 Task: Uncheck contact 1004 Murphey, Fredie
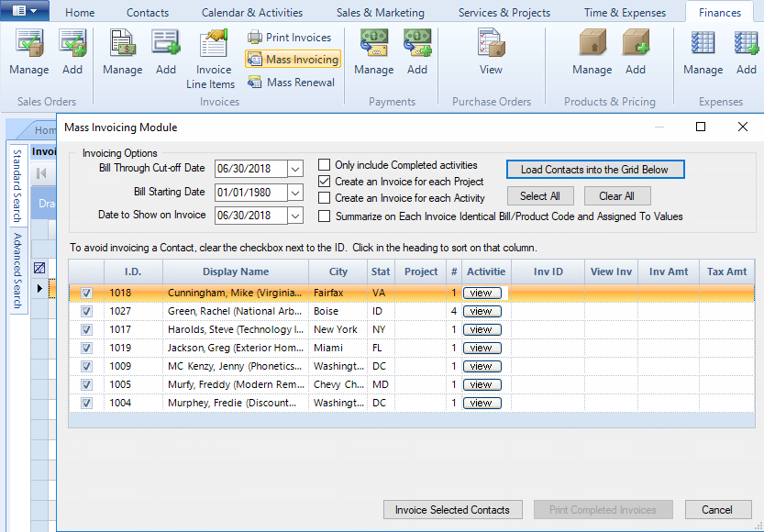click(86, 404)
